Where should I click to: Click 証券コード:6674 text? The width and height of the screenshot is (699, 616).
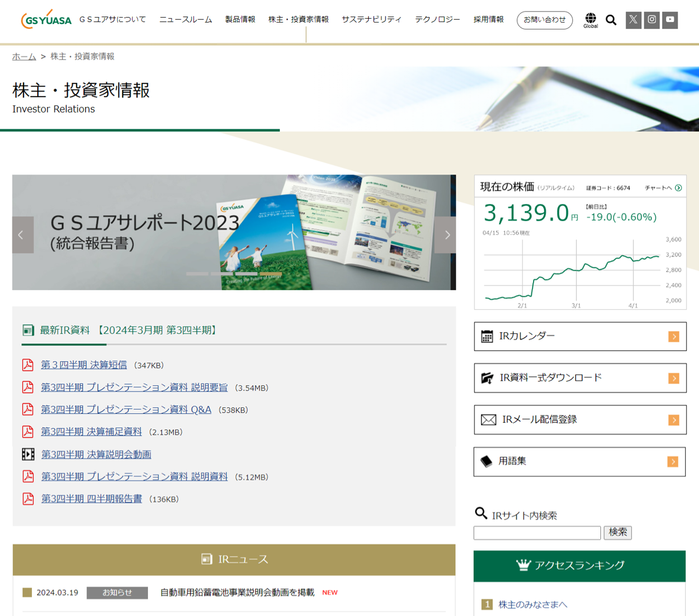pos(608,188)
